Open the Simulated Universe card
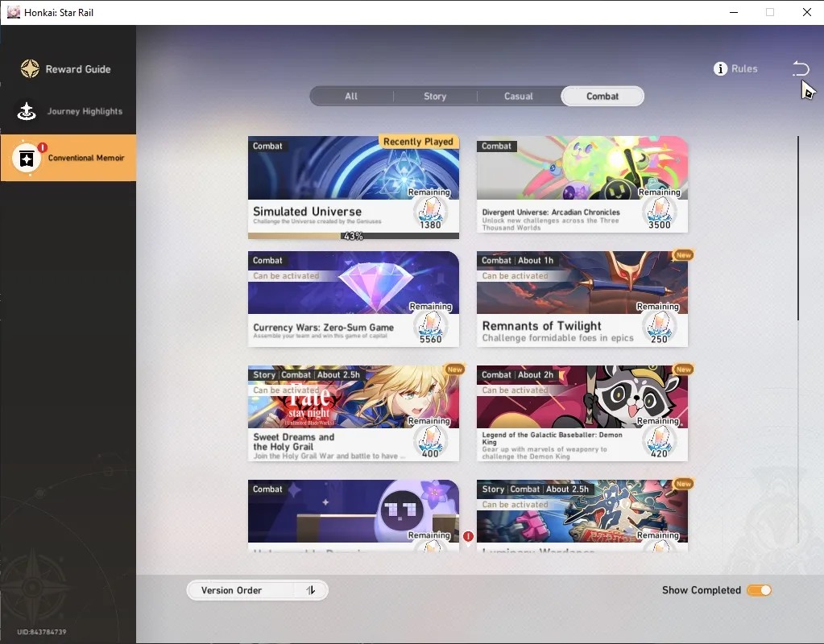Image resolution: width=824 pixels, height=644 pixels. (x=353, y=188)
